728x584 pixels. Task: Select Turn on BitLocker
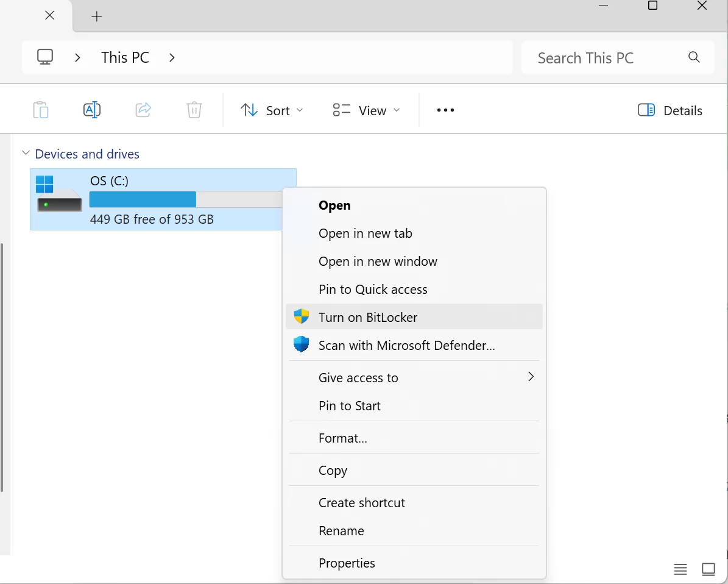pos(414,317)
